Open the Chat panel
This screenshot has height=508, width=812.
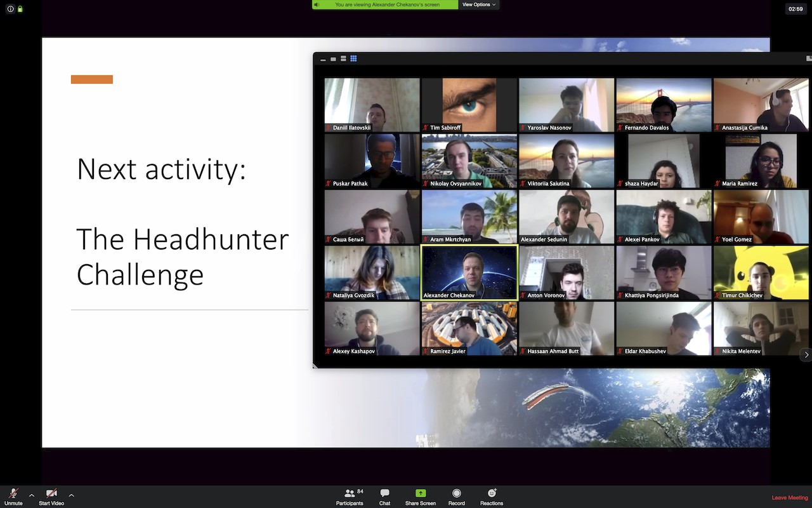(384, 497)
